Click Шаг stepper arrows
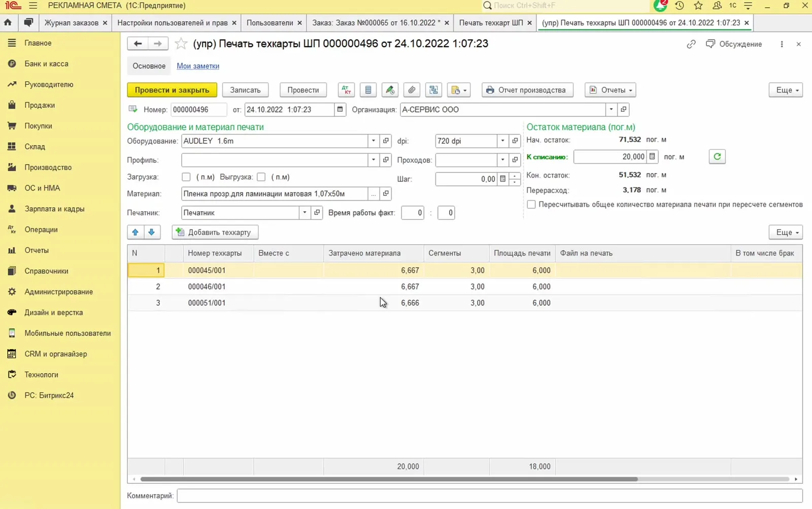 pos(515,179)
